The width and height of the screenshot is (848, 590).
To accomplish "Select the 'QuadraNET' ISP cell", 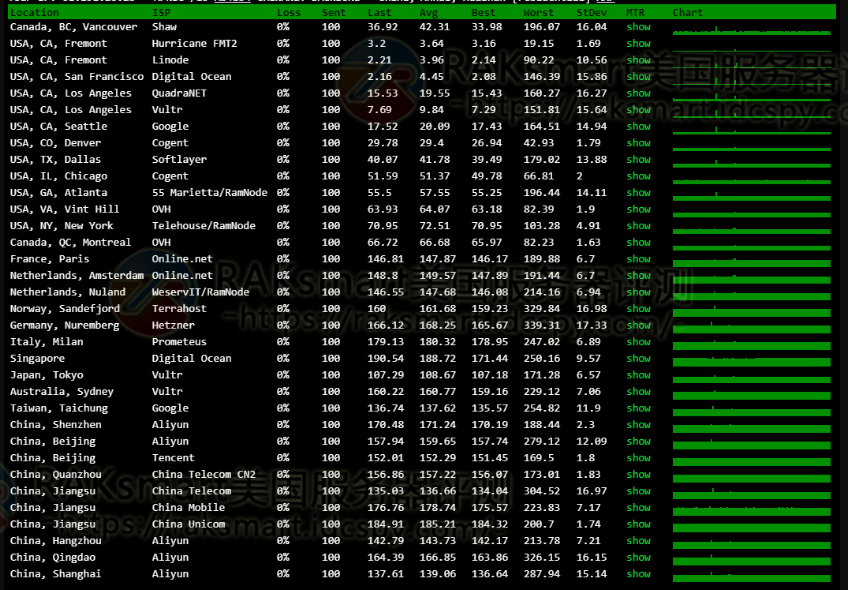I will point(179,93).
